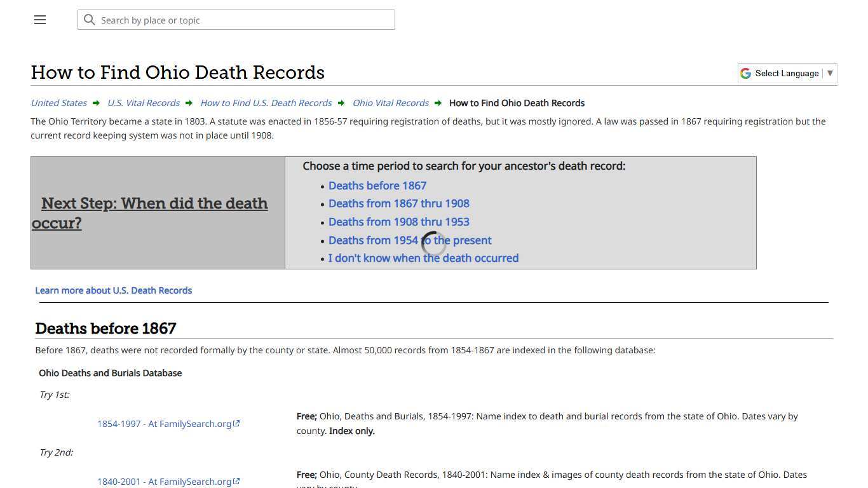Screen dimensions: 868x488
Task: Select Deaths from 1867 thru 1908
Action: tap(399, 203)
